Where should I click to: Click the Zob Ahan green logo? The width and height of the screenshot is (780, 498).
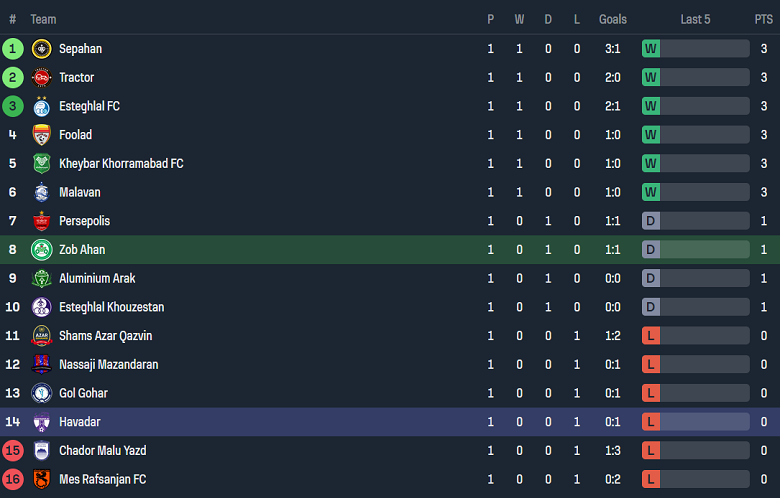[41, 250]
